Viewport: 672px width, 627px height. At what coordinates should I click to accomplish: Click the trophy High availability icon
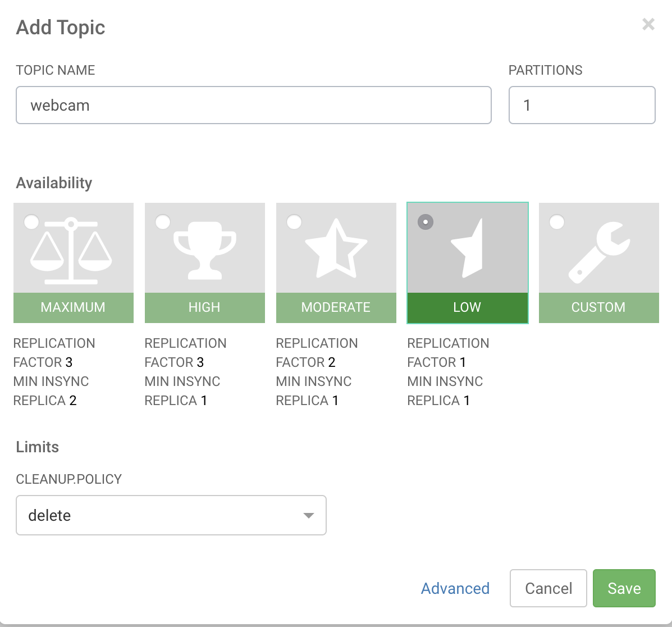205,251
